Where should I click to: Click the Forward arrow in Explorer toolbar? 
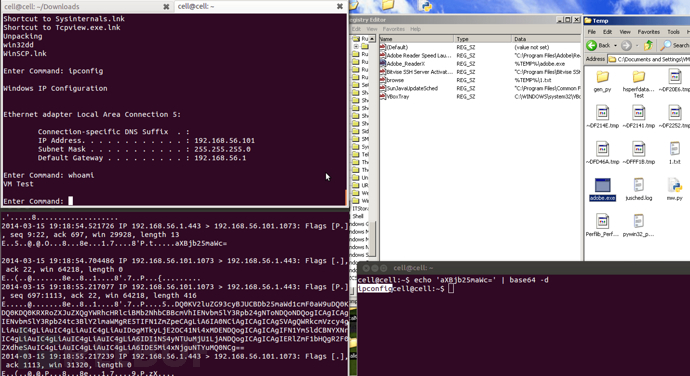tap(626, 45)
